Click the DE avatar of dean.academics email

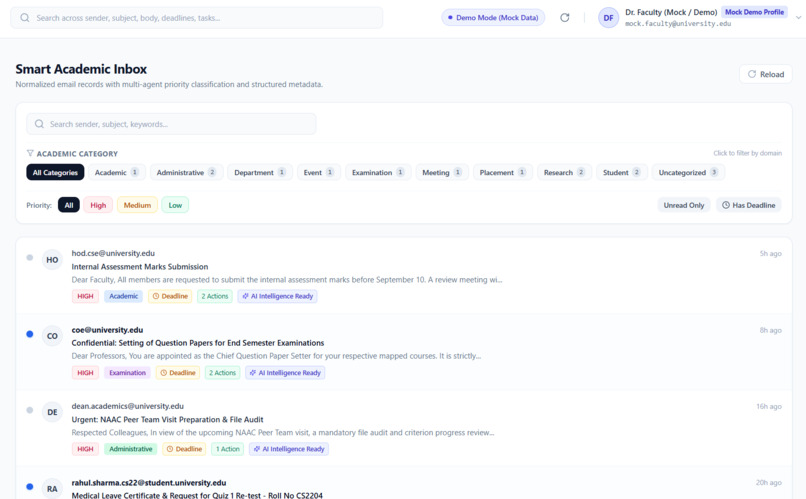click(x=52, y=412)
